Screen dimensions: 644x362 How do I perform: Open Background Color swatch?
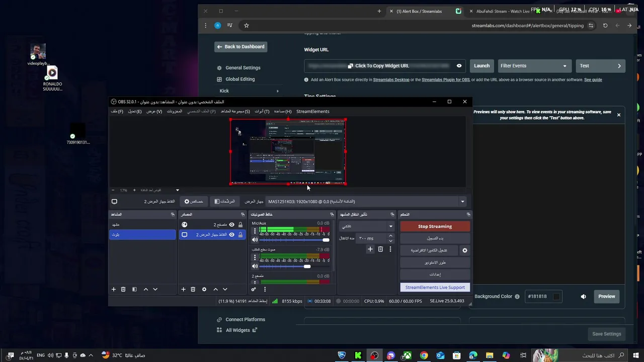click(556, 297)
